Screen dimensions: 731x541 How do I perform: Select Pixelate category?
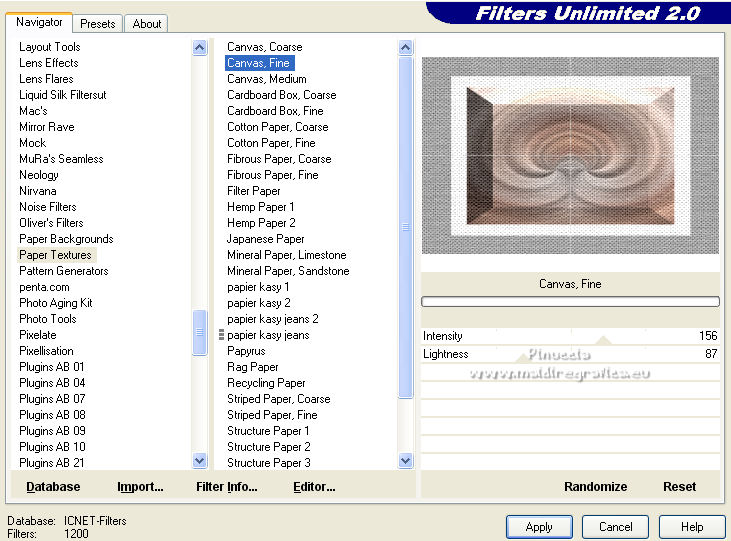[38, 335]
